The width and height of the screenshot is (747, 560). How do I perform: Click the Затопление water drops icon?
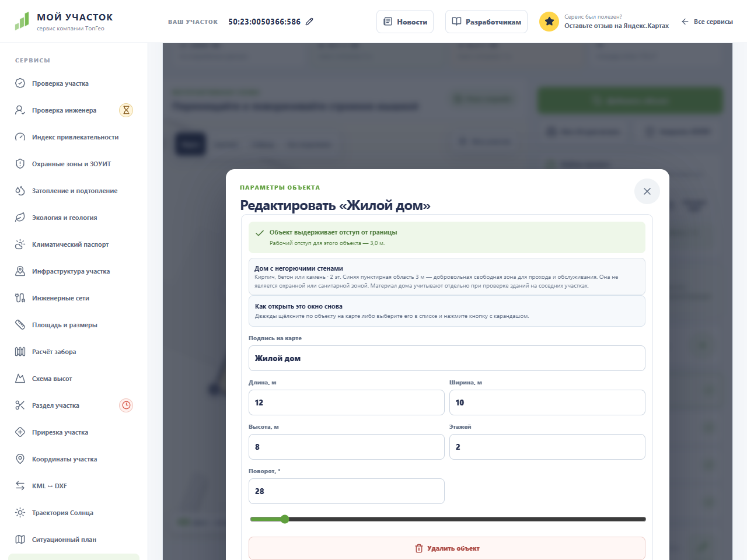pos(20,191)
